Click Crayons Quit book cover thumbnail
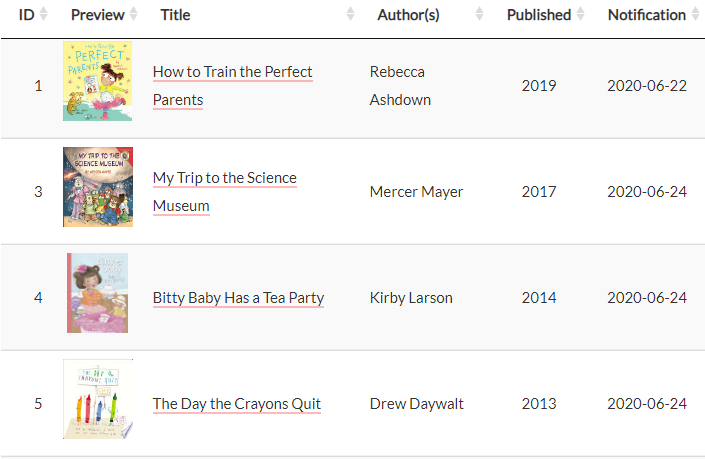This screenshot has width=705, height=459. (x=97, y=399)
